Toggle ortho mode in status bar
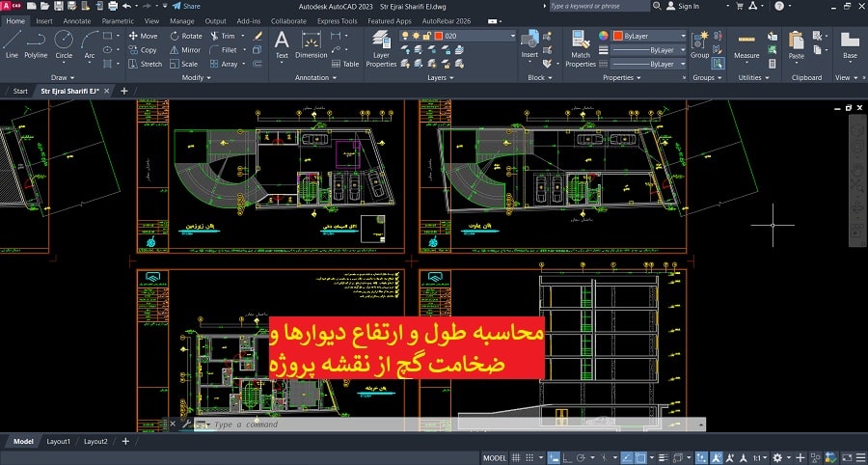 pyautogui.click(x=567, y=458)
